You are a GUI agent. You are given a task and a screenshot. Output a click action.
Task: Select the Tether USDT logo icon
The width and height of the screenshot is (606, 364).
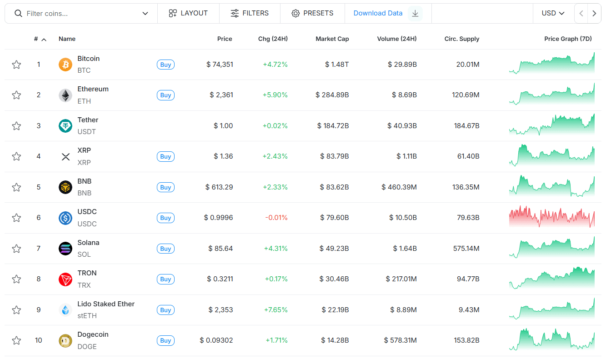pyautogui.click(x=65, y=125)
